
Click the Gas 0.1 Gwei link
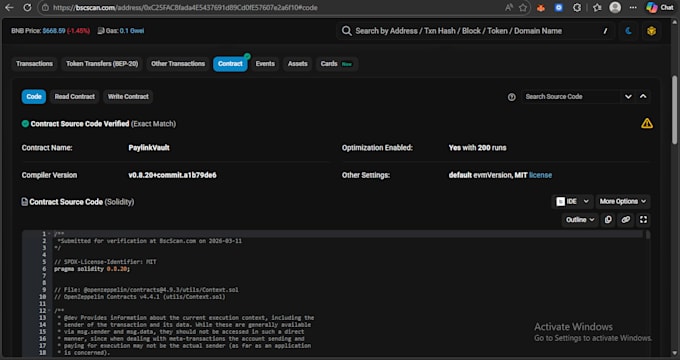click(x=132, y=31)
